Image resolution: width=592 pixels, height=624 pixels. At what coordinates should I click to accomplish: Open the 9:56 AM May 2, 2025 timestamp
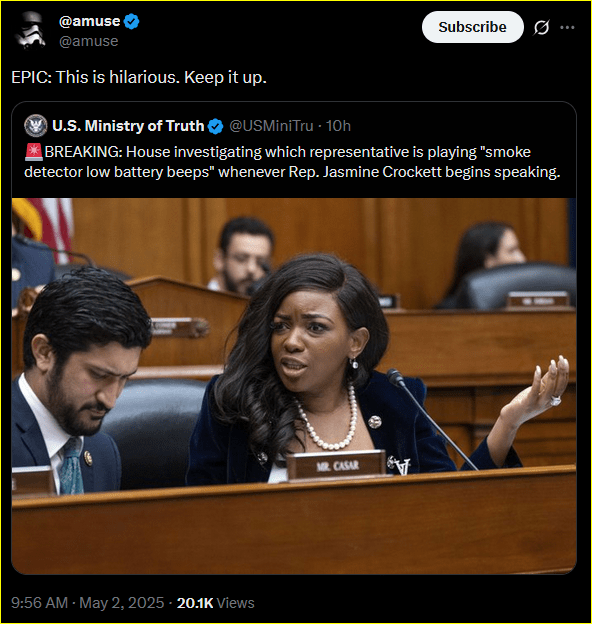88,603
